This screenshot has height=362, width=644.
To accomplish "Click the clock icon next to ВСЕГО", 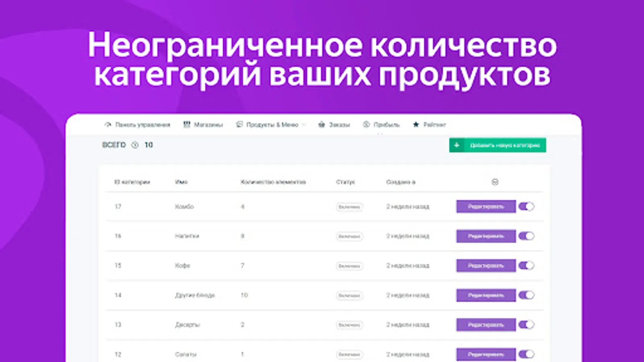I will tap(135, 145).
